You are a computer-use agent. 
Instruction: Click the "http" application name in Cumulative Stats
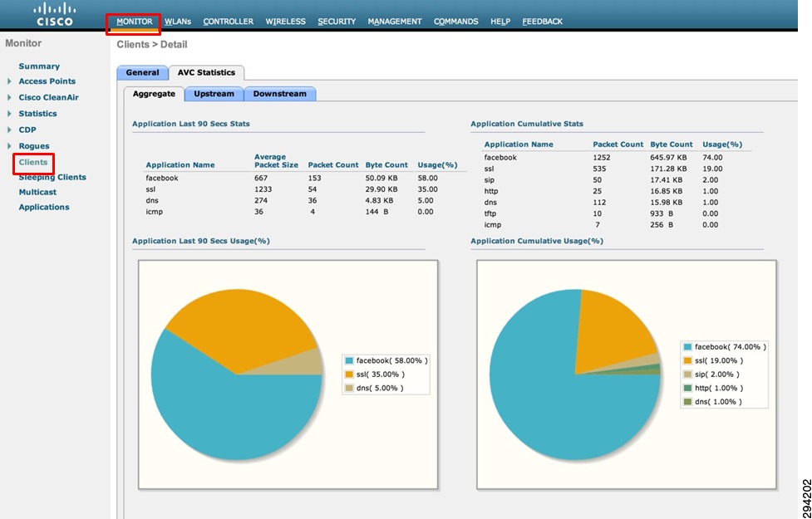[491, 192]
